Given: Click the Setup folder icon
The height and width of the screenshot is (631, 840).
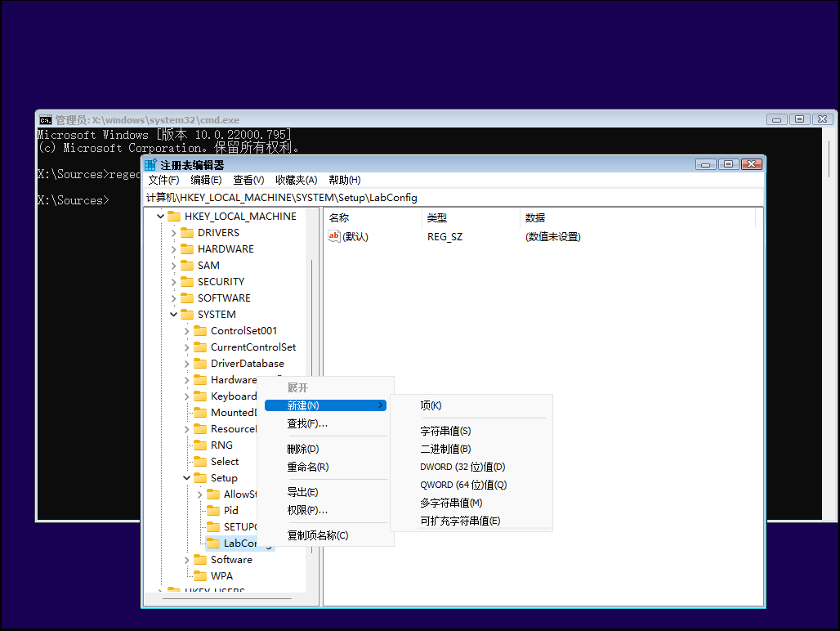Looking at the screenshot, I should (200, 478).
